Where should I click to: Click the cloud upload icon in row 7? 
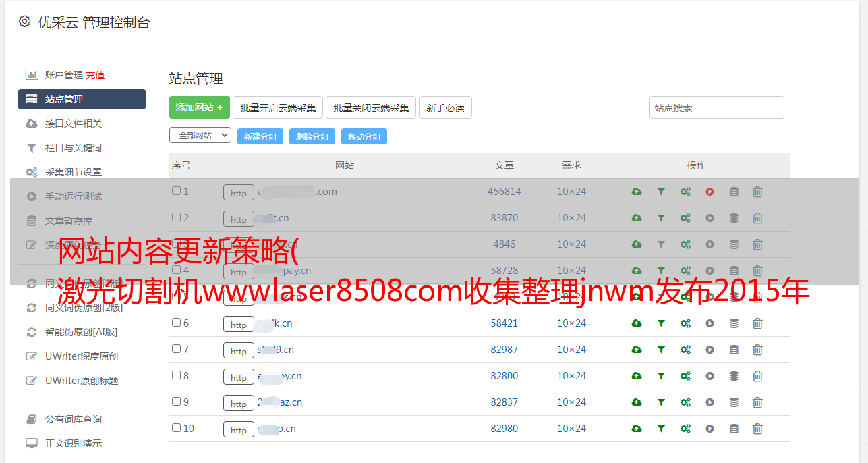tap(637, 350)
